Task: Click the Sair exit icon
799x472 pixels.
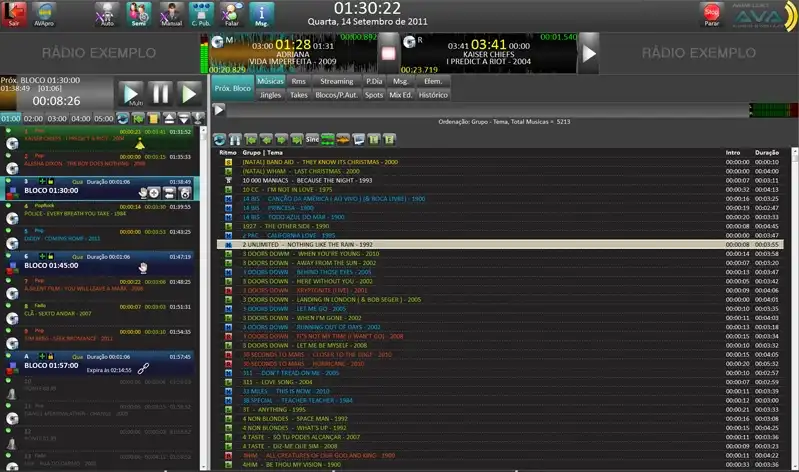Action: click(x=14, y=14)
